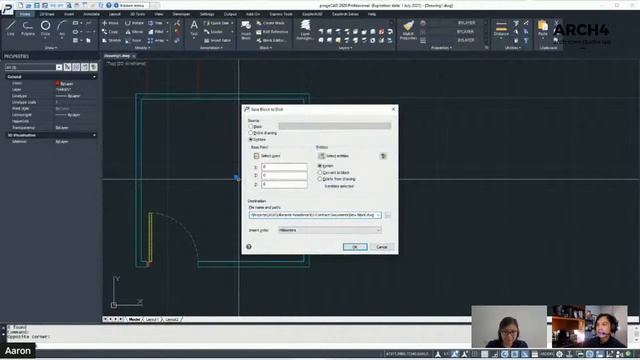Activate the Copy modify tool
The image size is (640, 360).
click(x=110, y=31)
